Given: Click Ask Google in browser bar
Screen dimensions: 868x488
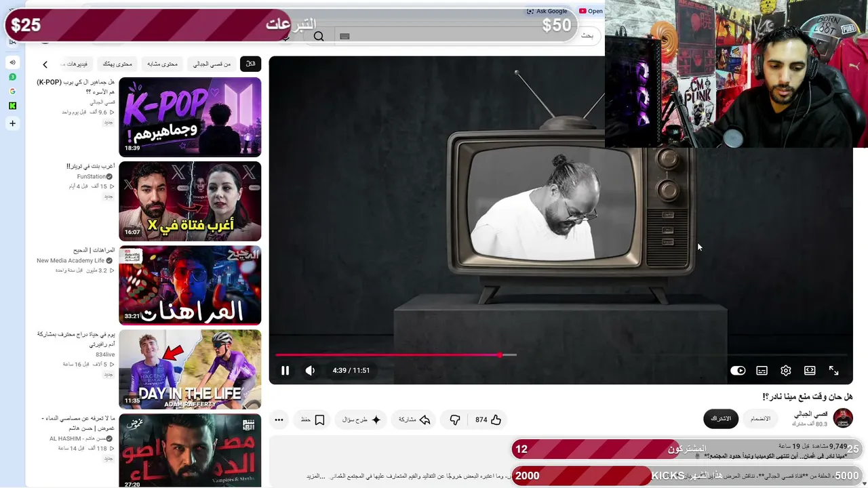Looking at the screenshot, I should click(x=547, y=11).
